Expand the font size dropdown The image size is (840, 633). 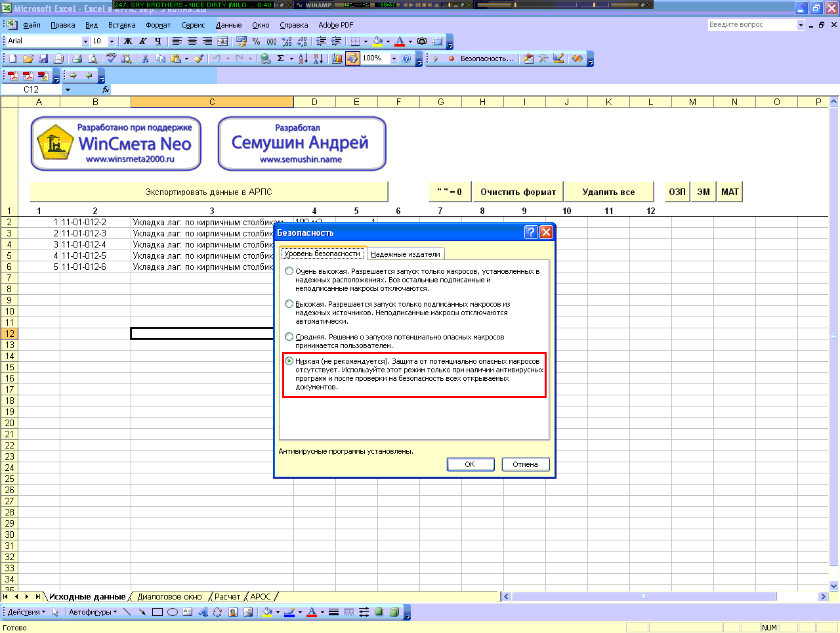[112, 41]
